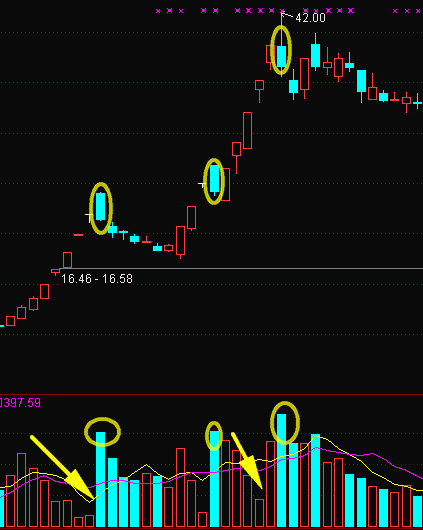Image resolution: width=423 pixels, height=530 pixels.
Task: Select the circled cyan candle at the 42.00 peak
Action: pyautogui.click(x=281, y=56)
